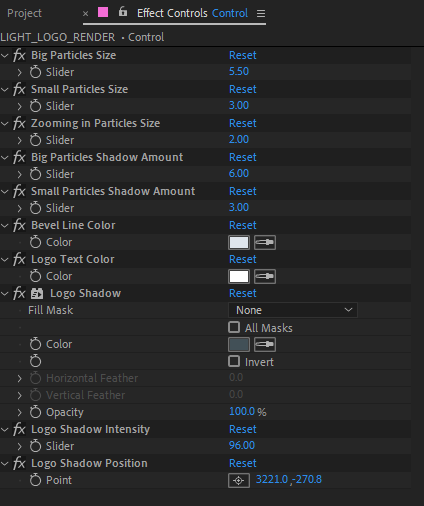This screenshot has width=424, height=506.
Task: Toggle the Logo Shadow Opacity stopwatch
Action: coord(35,412)
